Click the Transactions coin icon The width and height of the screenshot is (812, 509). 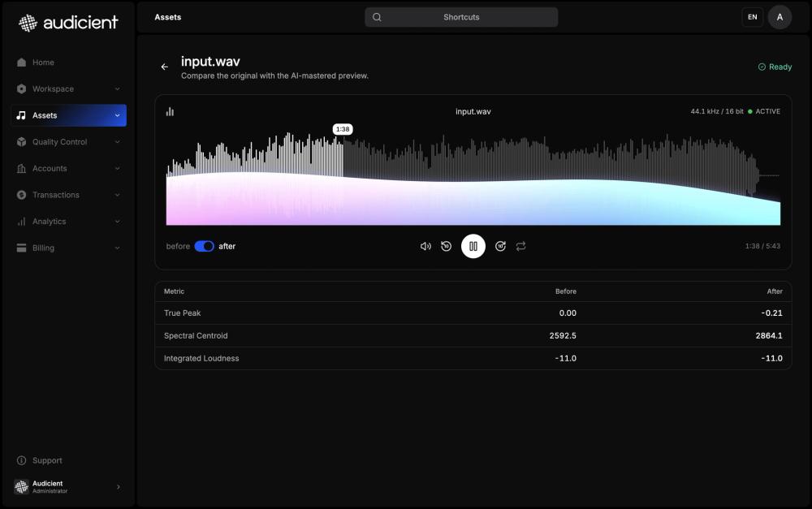point(21,195)
